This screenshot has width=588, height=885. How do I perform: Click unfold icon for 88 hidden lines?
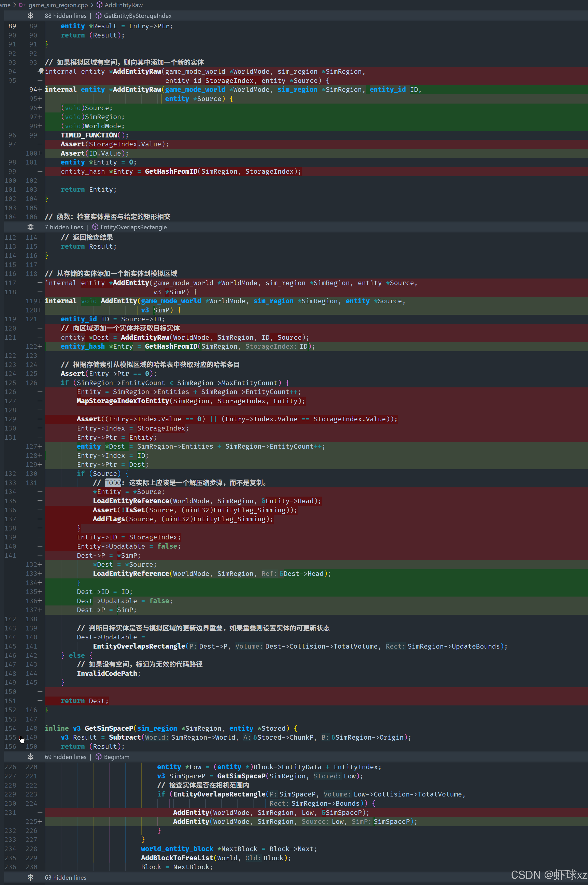tap(31, 16)
